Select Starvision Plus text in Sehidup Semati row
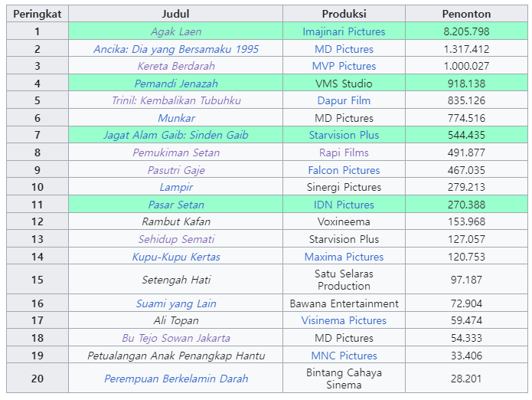This screenshot has height=400, width=532. (x=344, y=239)
